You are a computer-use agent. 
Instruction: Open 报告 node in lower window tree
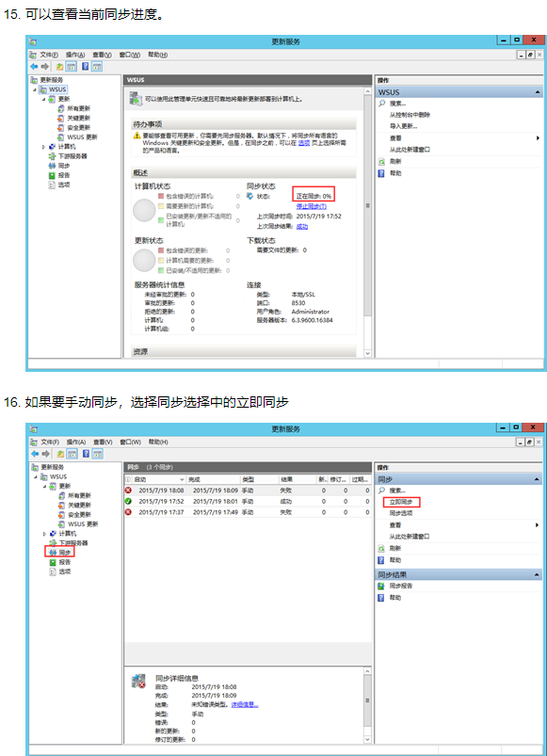(x=60, y=562)
